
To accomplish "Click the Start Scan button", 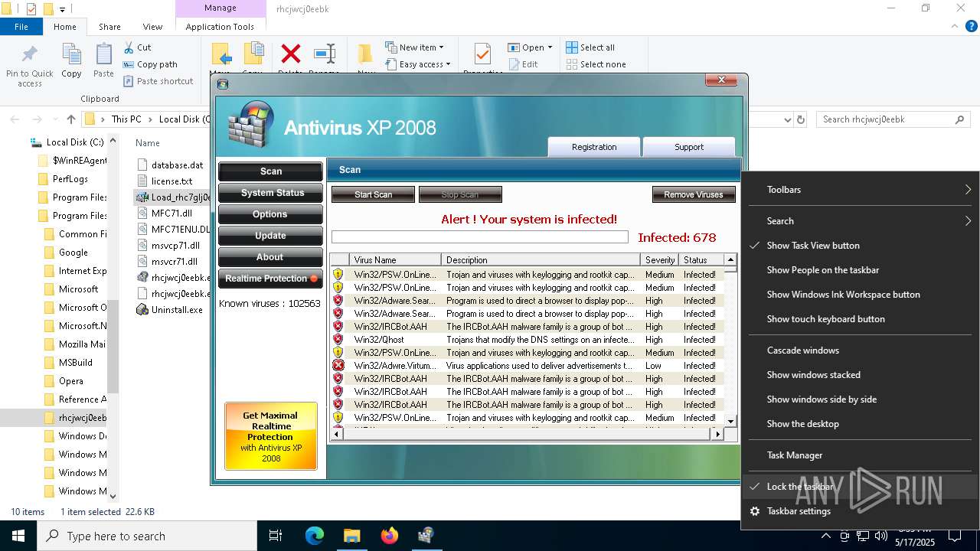I will click(373, 194).
